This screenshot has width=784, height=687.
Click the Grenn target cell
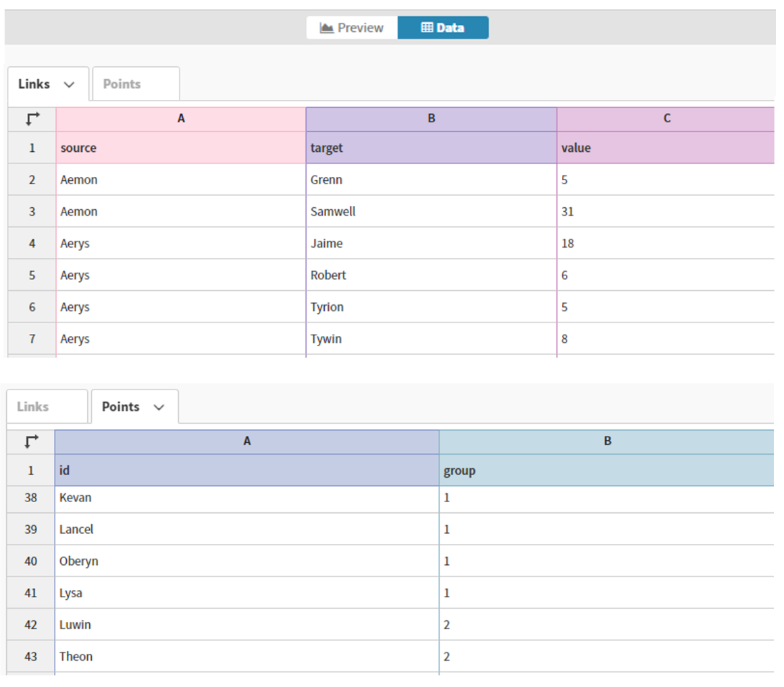pyautogui.click(x=432, y=180)
